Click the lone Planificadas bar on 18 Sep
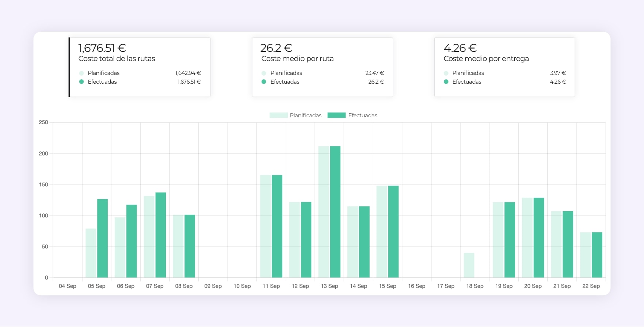The width and height of the screenshot is (644, 327). tap(469, 265)
